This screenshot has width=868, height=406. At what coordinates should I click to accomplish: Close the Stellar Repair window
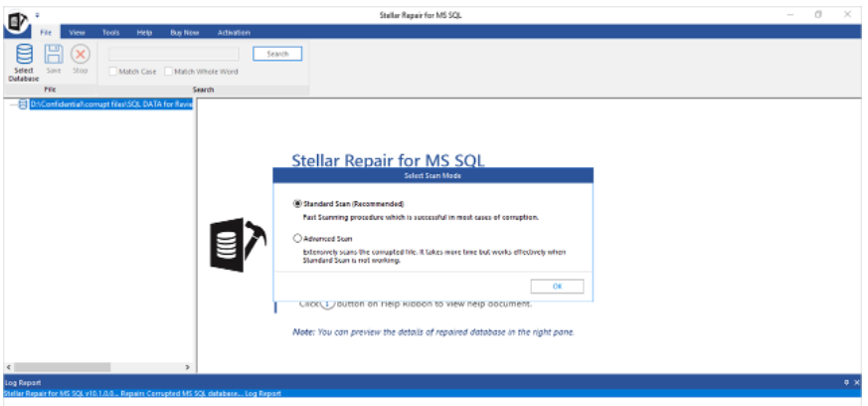pos(847,15)
